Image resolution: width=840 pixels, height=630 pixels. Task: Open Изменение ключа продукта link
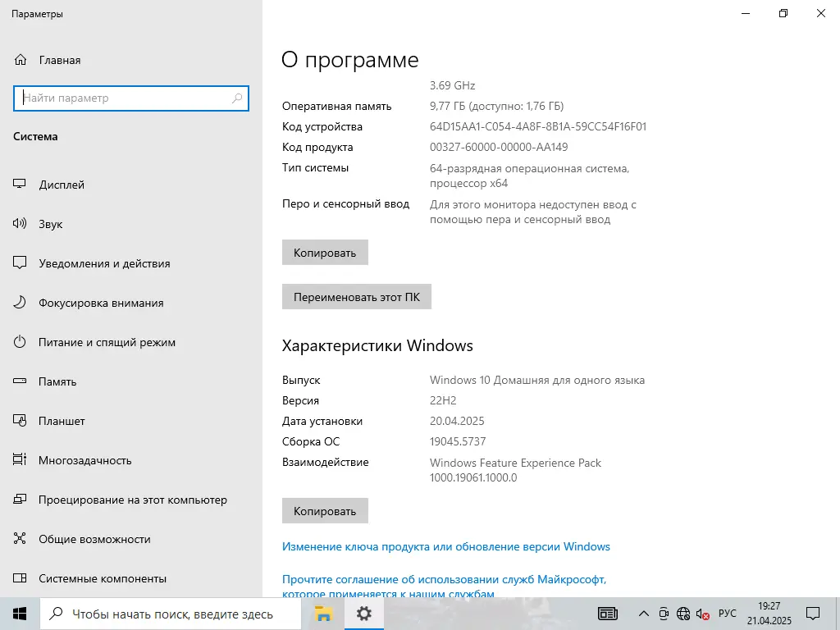coord(445,546)
